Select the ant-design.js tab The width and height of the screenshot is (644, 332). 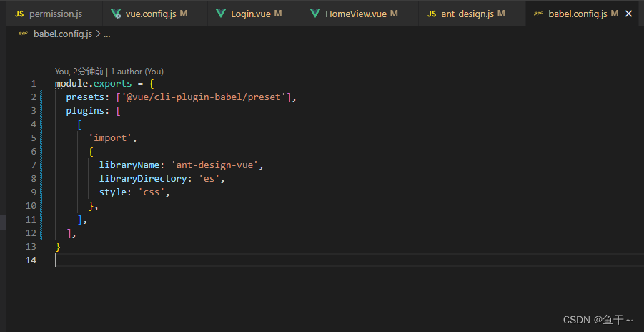click(x=472, y=14)
